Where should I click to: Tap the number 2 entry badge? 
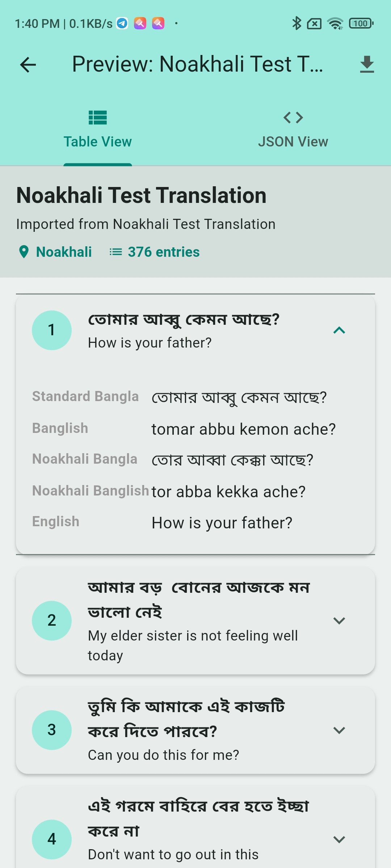(52, 621)
